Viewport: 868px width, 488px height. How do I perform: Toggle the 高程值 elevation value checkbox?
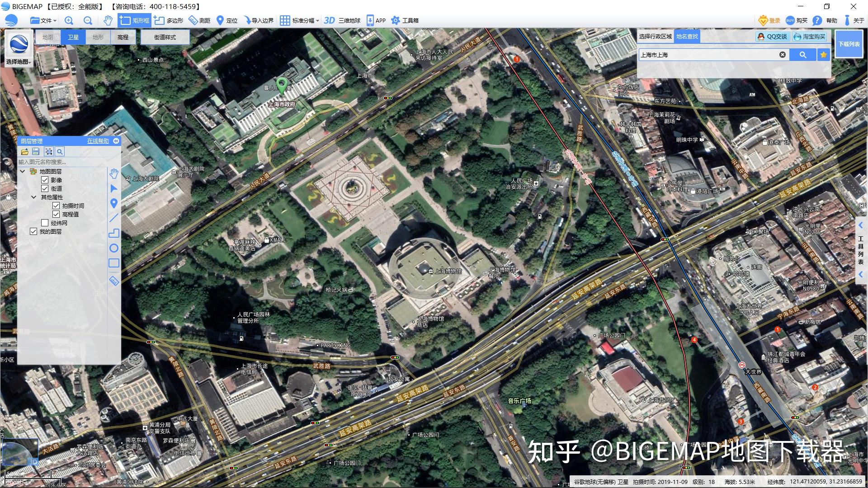(x=56, y=214)
